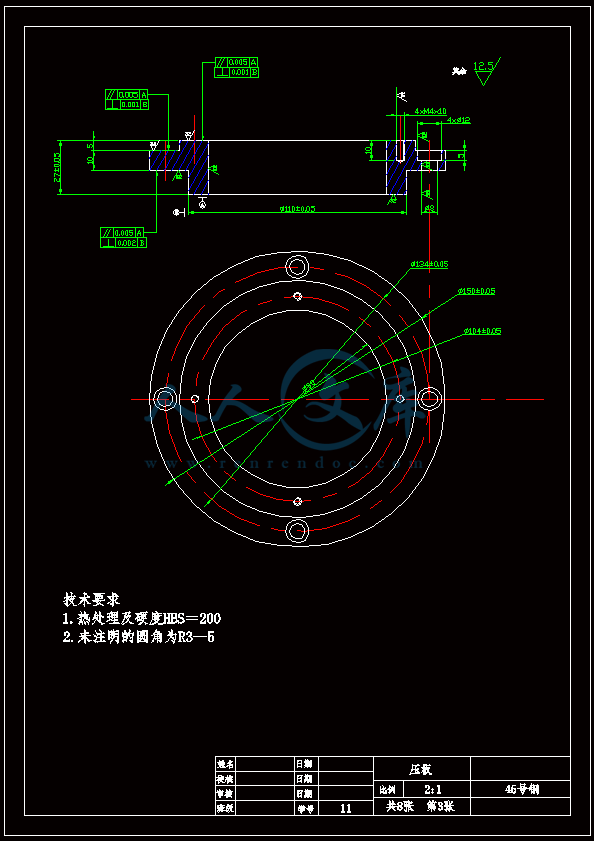594x841 pixels.
Task: Click the '比例' label cell
Action: [x=387, y=790]
